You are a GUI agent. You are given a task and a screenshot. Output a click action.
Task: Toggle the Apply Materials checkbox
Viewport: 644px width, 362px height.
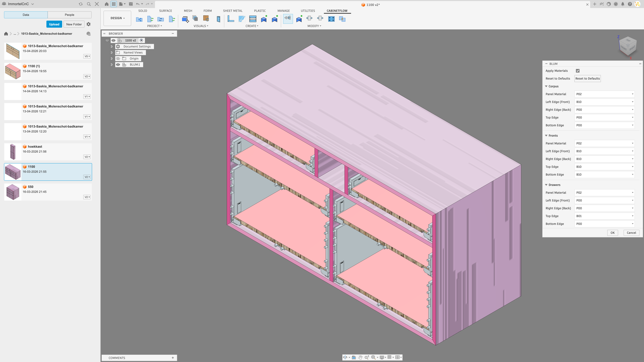[577, 71]
